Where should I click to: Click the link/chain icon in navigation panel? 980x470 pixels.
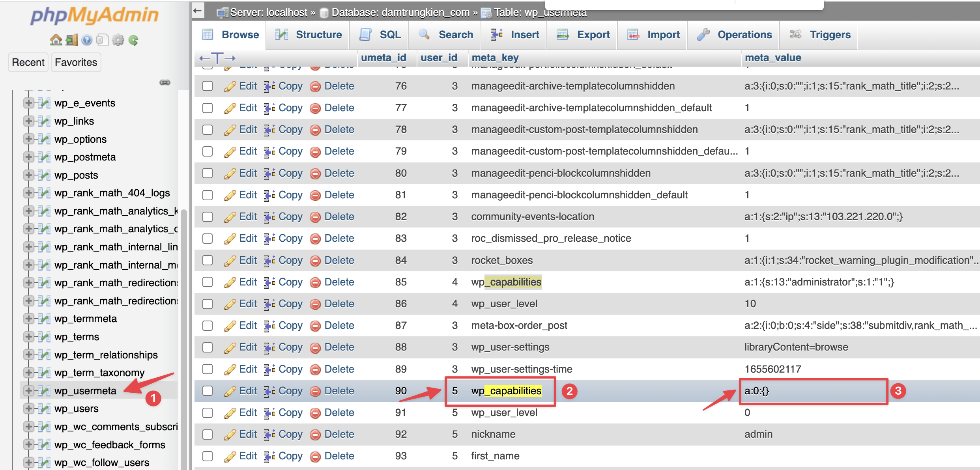[165, 82]
